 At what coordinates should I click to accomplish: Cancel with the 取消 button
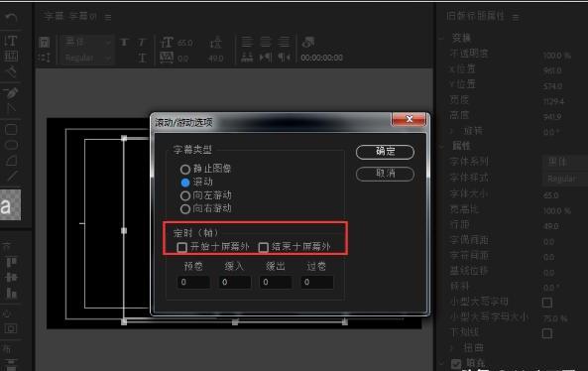[x=385, y=174]
